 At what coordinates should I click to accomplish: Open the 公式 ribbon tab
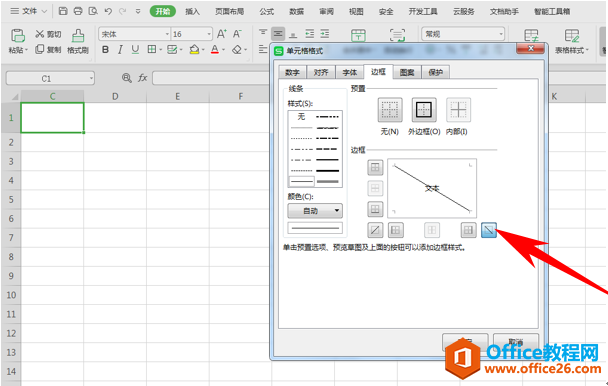266,11
